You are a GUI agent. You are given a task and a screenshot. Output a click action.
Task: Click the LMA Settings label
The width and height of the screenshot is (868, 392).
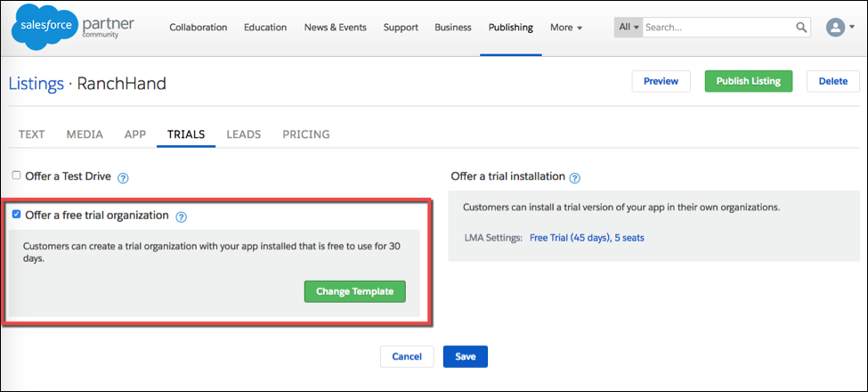coord(493,238)
